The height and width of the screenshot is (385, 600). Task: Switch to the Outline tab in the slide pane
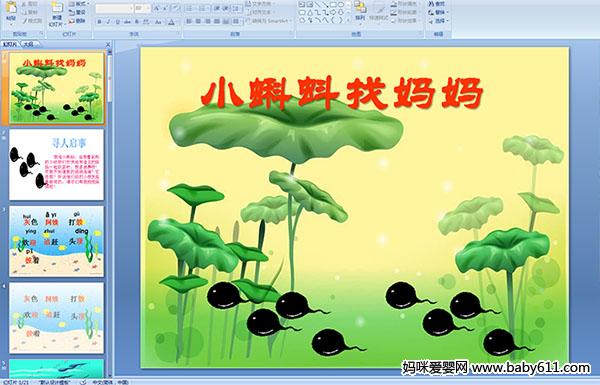28,44
